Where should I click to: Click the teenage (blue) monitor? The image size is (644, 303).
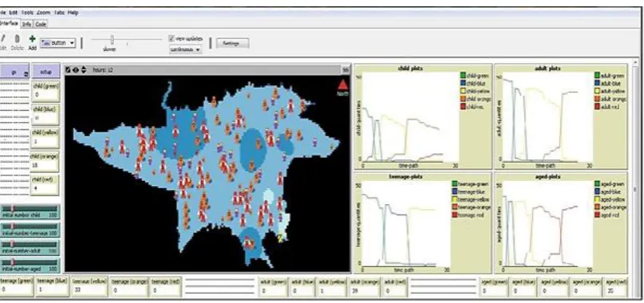pos(53,286)
